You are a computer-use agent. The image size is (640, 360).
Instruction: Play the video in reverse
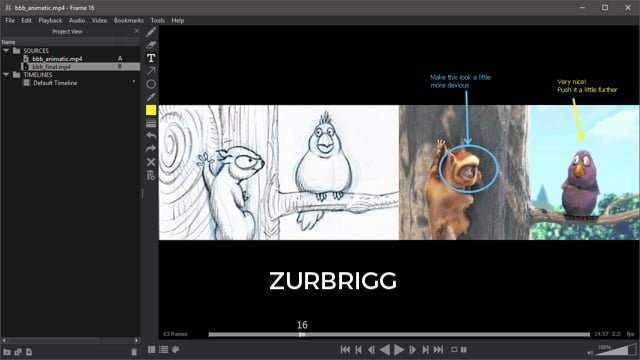[x=384, y=350]
